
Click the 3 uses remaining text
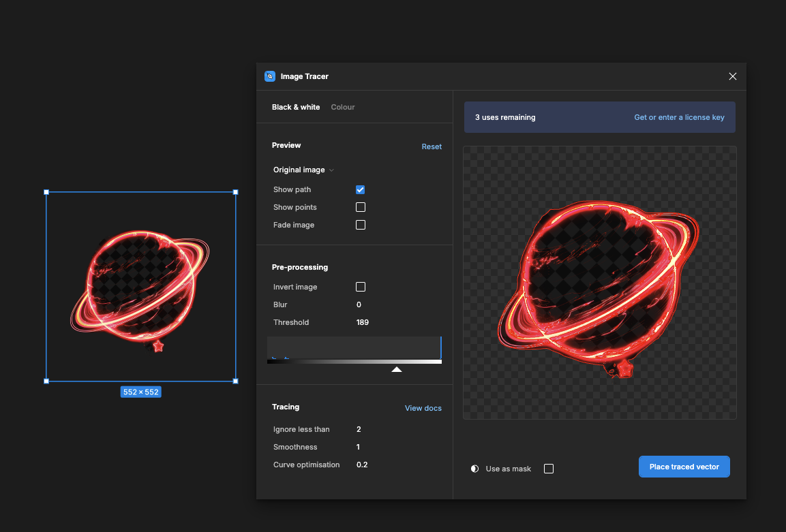point(505,117)
